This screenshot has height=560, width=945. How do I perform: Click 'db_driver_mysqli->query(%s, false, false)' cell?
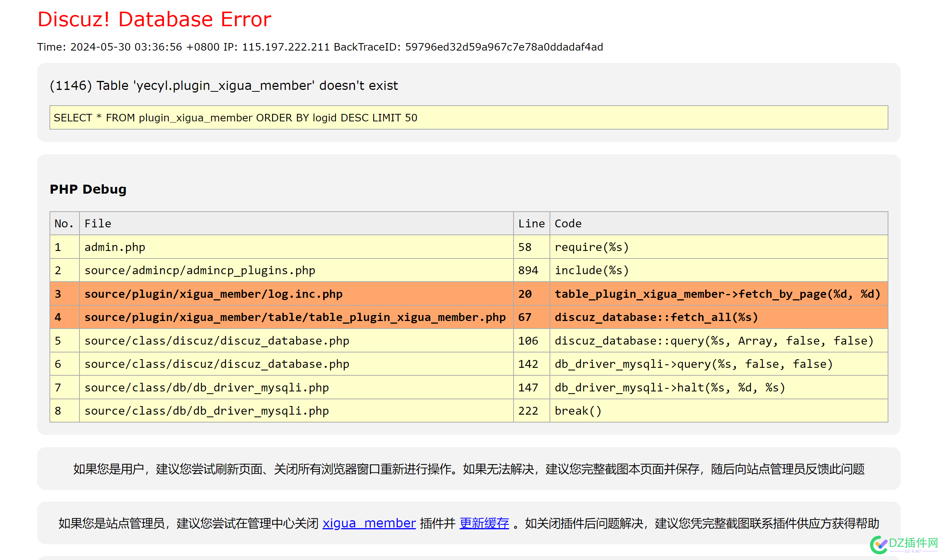(719, 364)
